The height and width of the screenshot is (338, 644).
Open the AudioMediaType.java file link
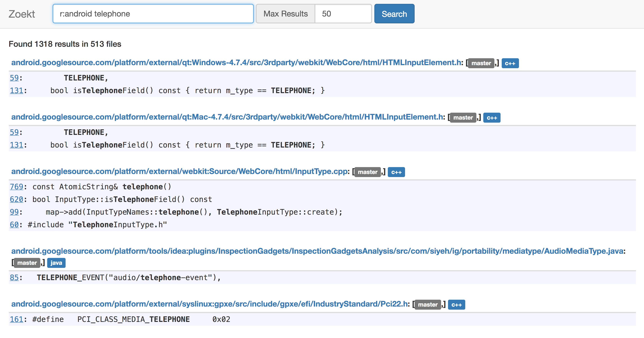(317, 251)
